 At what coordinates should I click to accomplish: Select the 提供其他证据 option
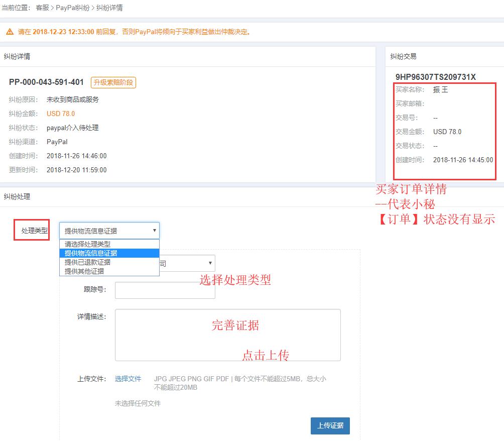109,271
